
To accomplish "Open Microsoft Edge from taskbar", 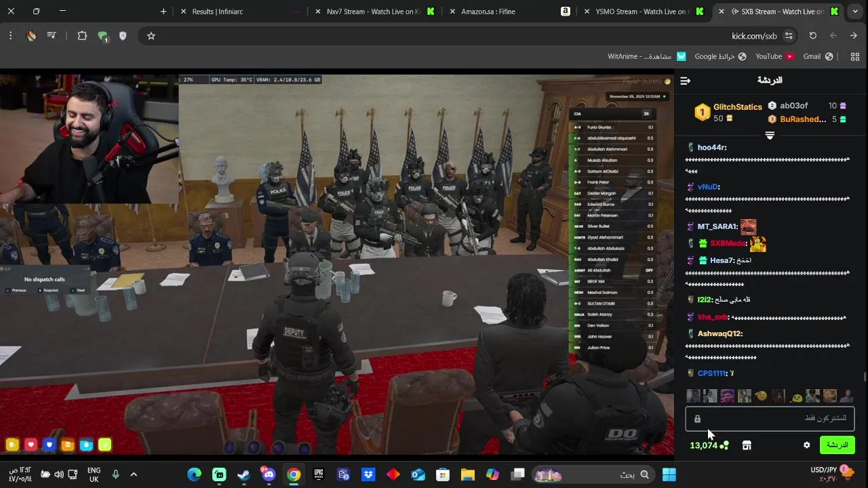I will coord(195,474).
